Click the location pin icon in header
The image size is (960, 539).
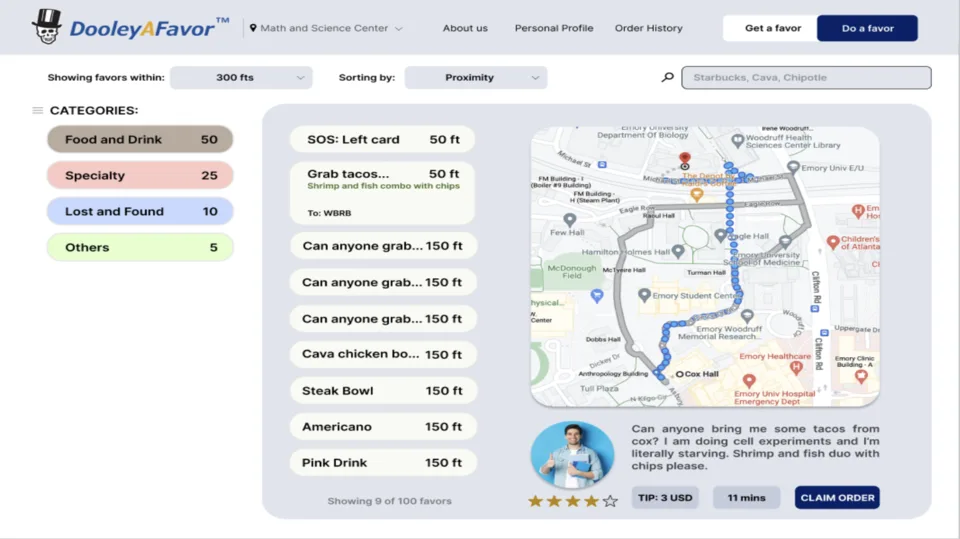[x=253, y=28]
